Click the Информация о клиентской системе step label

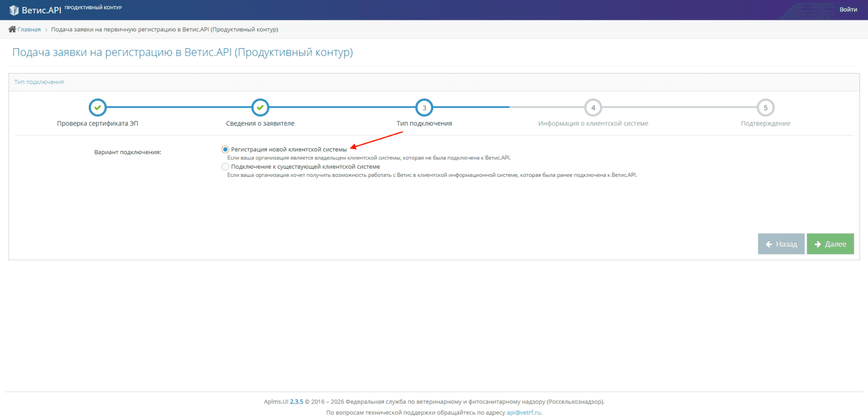coord(593,123)
